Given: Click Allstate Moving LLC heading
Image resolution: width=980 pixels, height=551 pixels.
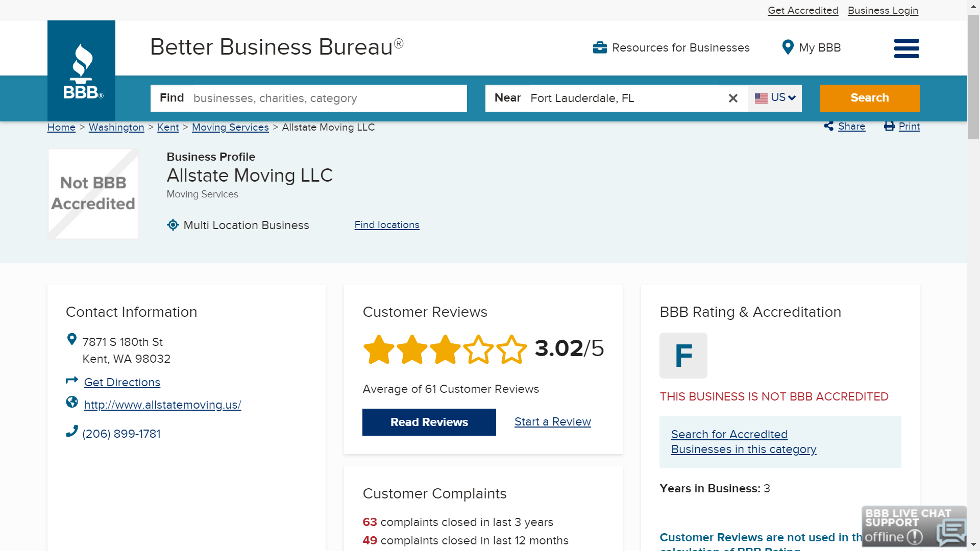Looking at the screenshot, I should coord(250,176).
